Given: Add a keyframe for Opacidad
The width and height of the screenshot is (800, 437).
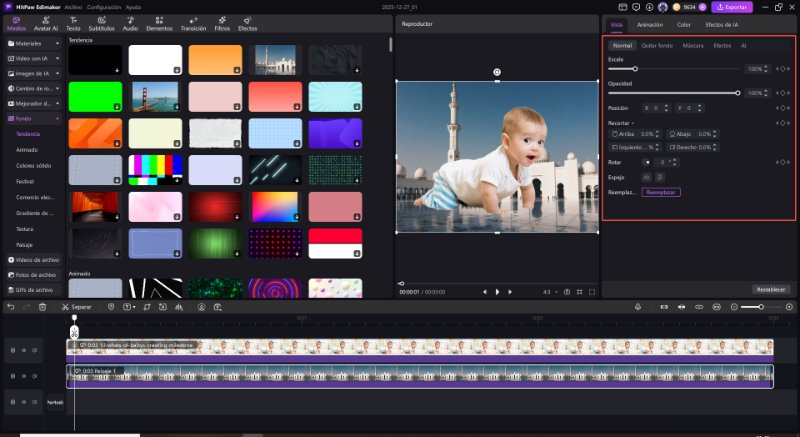Looking at the screenshot, I should click(x=783, y=93).
